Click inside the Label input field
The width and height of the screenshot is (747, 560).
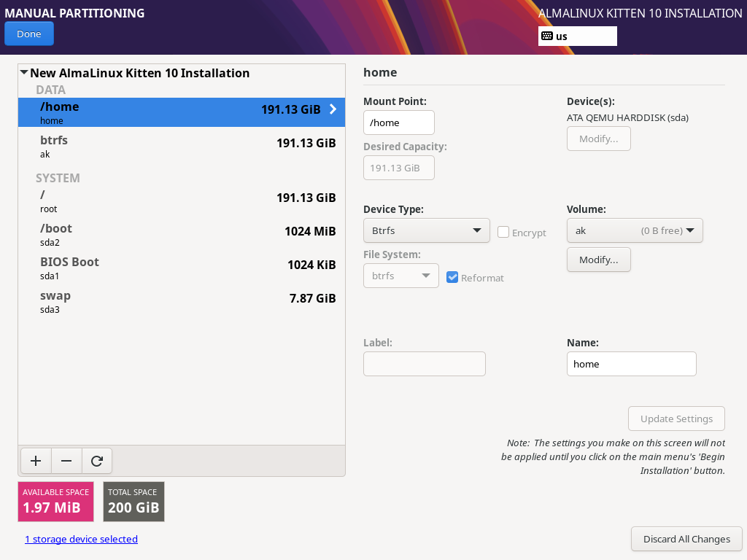424,364
